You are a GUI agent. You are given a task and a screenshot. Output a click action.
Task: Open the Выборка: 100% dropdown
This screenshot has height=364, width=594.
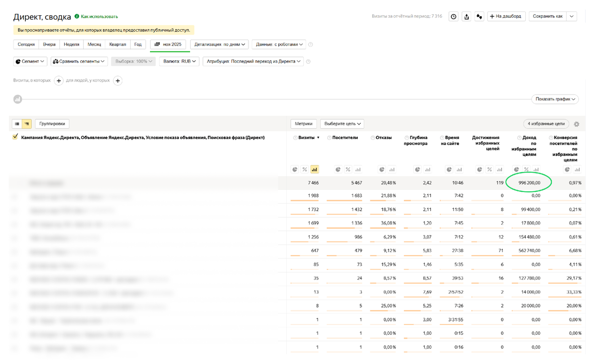[x=134, y=61]
